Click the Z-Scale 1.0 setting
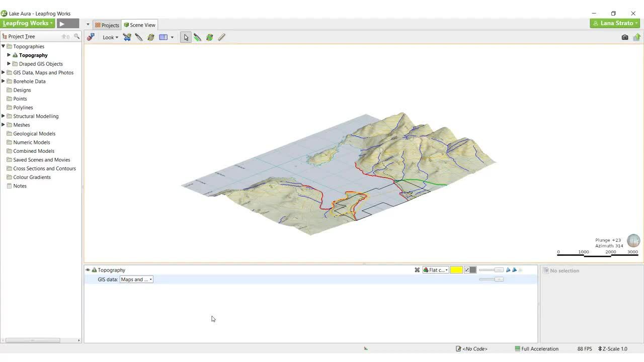The image size is (644, 362). (612, 348)
